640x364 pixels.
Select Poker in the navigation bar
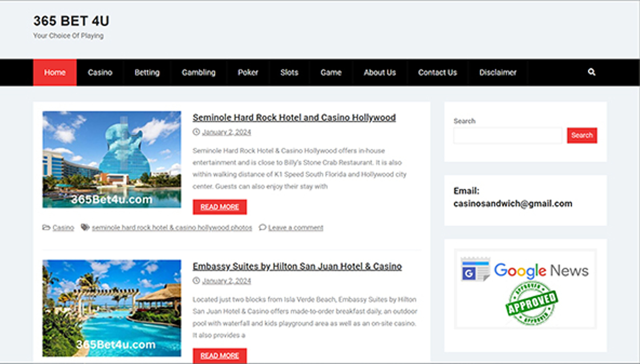(x=247, y=72)
